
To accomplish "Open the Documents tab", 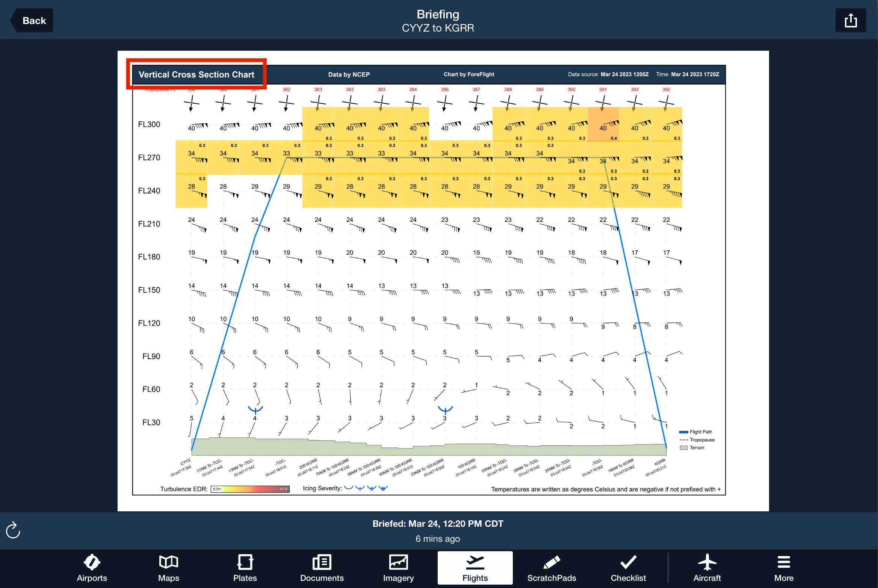I will pyautogui.click(x=322, y=568).
